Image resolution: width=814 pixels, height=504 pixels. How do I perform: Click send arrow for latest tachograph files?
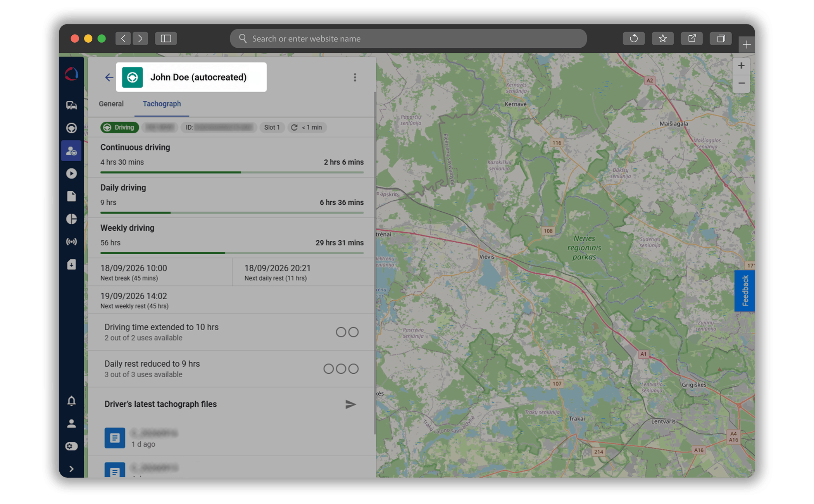click(350, 404)
